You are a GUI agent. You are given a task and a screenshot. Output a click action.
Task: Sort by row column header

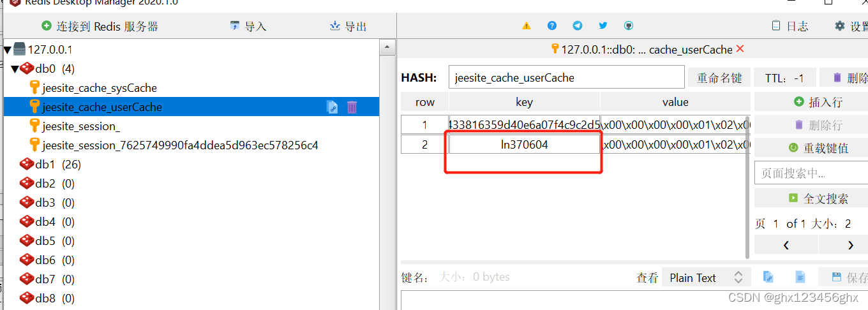[x=425, y=102]
